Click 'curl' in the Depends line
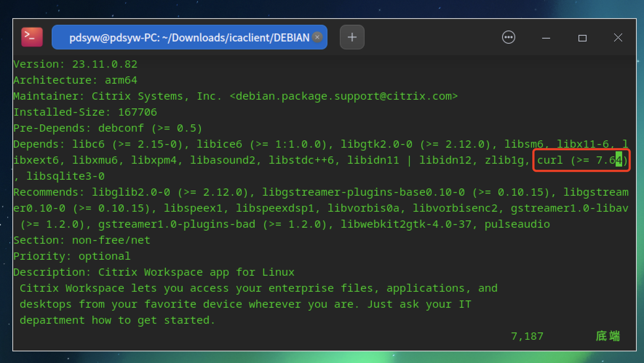This screenshot has height=363, width=644. [550, 160]
